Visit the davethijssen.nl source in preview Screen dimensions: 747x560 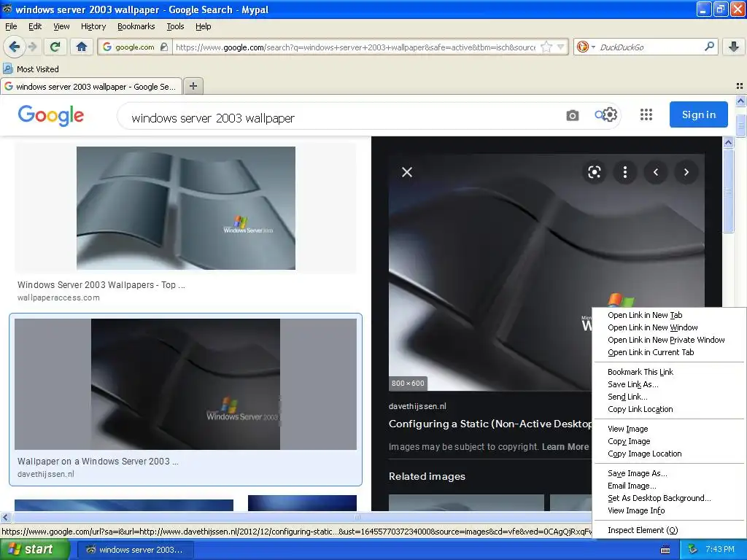pyautogui.click(x=417, y=406)
